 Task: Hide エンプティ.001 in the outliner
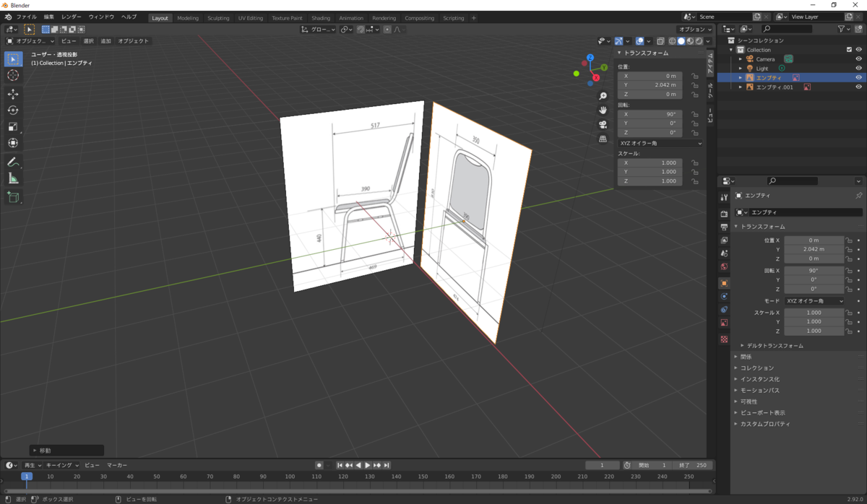tap(858, 87)
